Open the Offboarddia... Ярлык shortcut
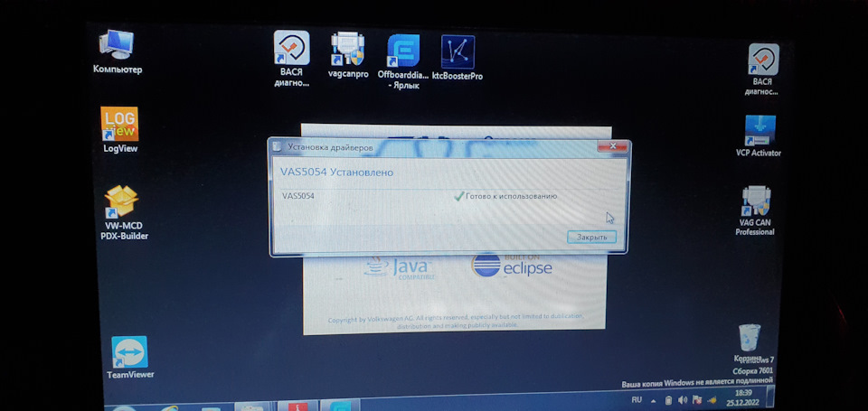Image resolution: width=868 pixels, height=411 pixels. 403,61
